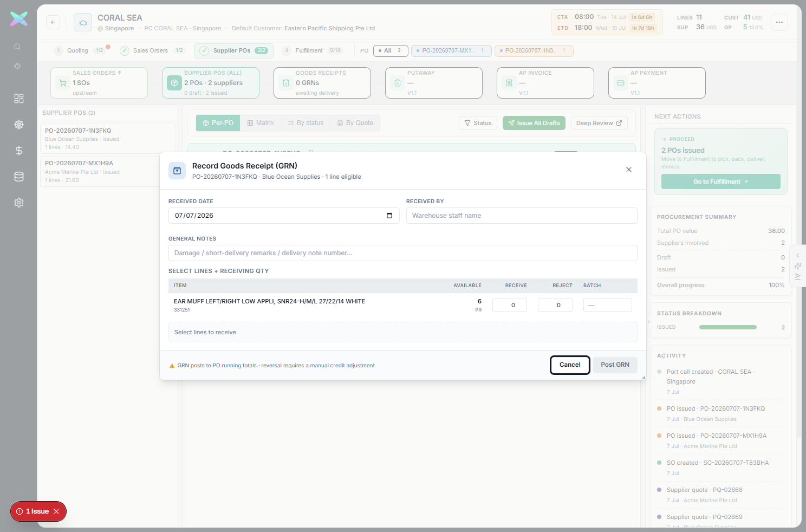Click the 'PO issued · PO-20260707-1N3FKQ' activity entry

click(720, 413)
